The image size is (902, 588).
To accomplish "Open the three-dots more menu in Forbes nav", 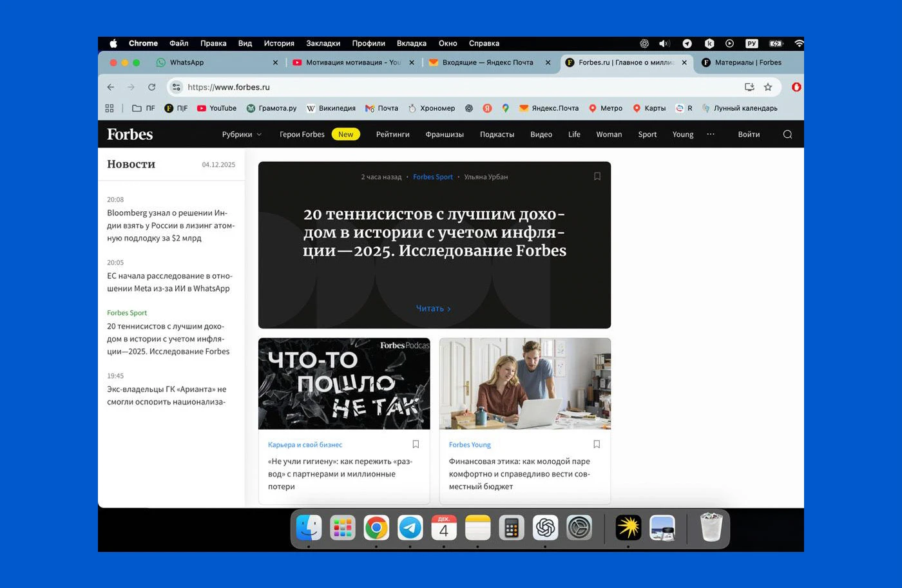I will [711, 134].
